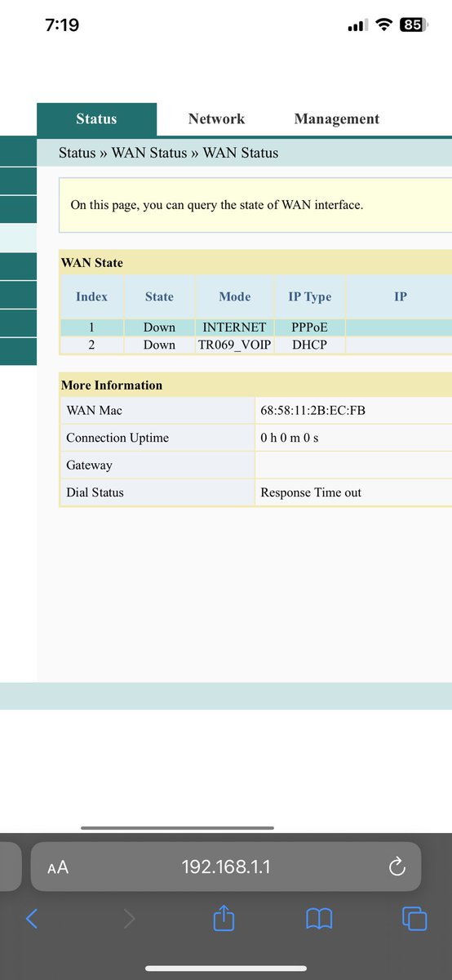Tap the Wi-Fi status icon
The image size is (452, 980).
(383, 25)
